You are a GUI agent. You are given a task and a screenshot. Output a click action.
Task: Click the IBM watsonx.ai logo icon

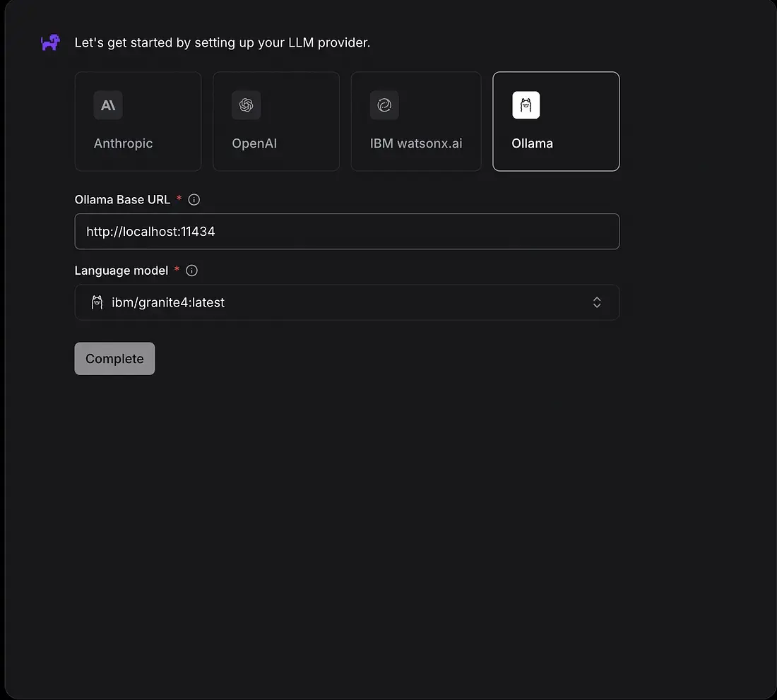[384, 105]
